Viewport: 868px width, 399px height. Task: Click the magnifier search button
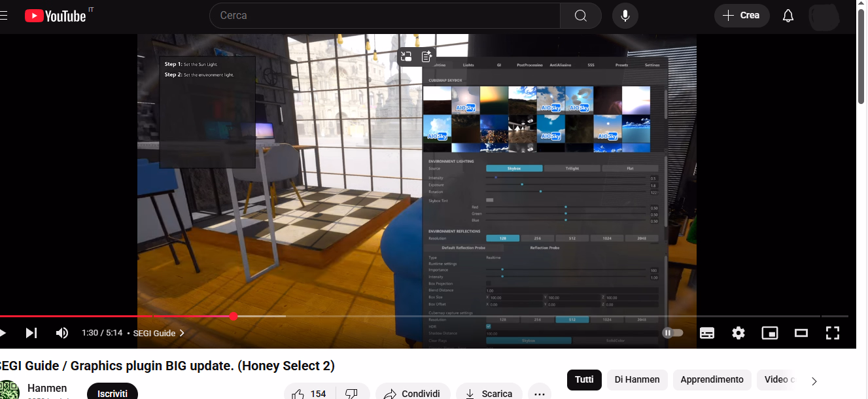(x=581, y=16)
